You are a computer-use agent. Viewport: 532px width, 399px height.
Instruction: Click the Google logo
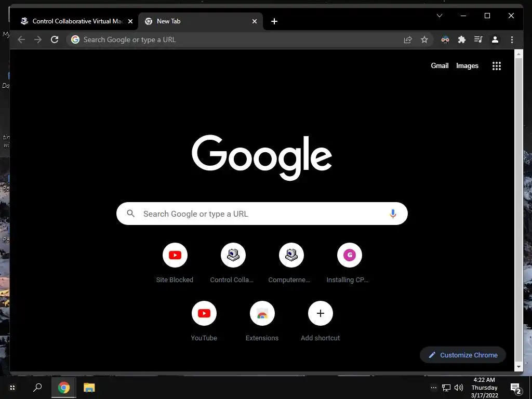pos(262,158)
